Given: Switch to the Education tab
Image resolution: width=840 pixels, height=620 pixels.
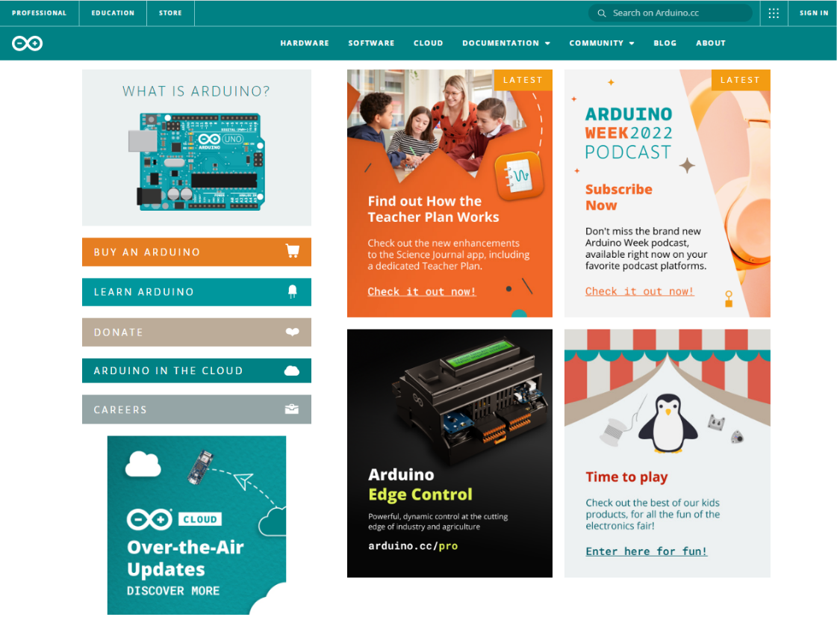Looking at the screenshot, I should tap(113, 13).
